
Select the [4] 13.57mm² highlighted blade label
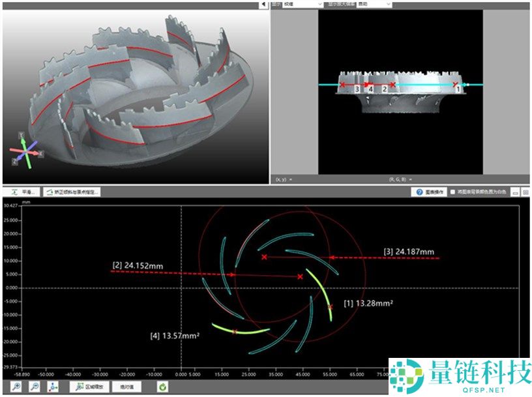tap(175, 336)
